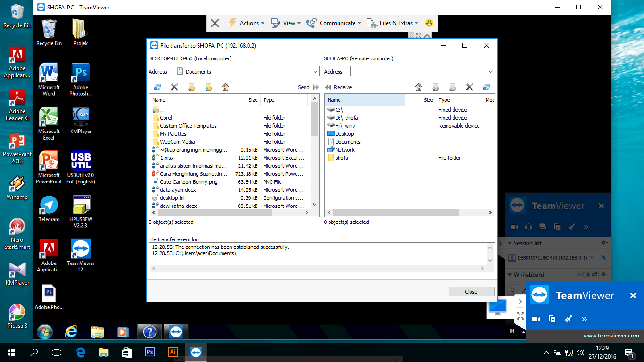Open the Session list settings gear dropdown
This screenshot has height=362, width=644.
(604, 243)
